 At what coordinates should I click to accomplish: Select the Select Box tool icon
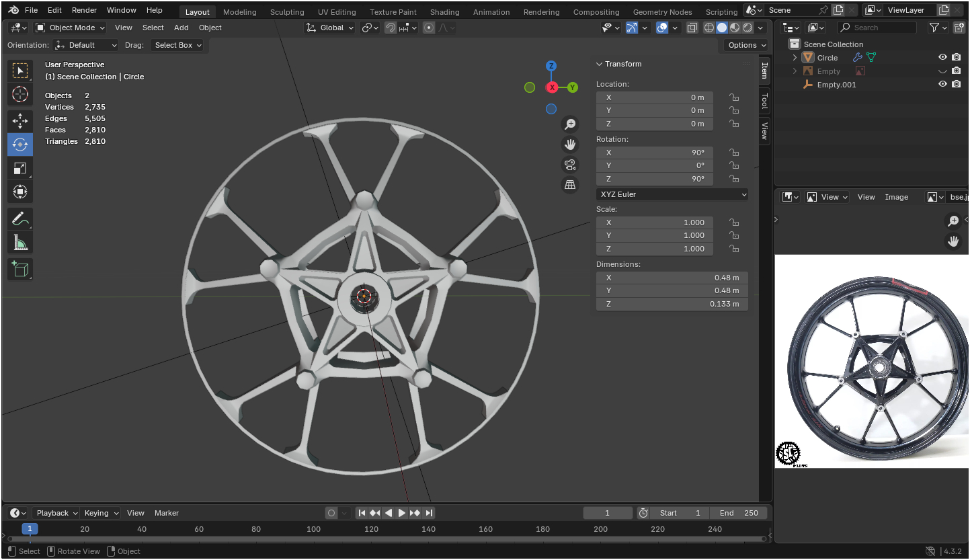pos(20,71)
